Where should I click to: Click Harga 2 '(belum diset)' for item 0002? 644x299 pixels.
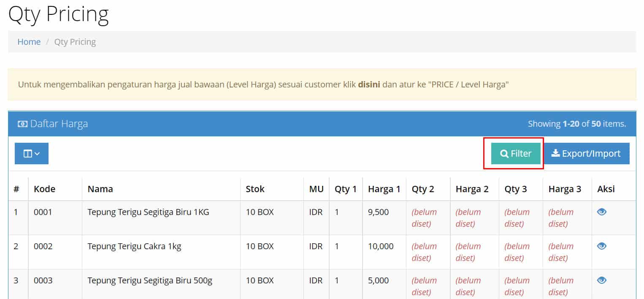[468, 252]
